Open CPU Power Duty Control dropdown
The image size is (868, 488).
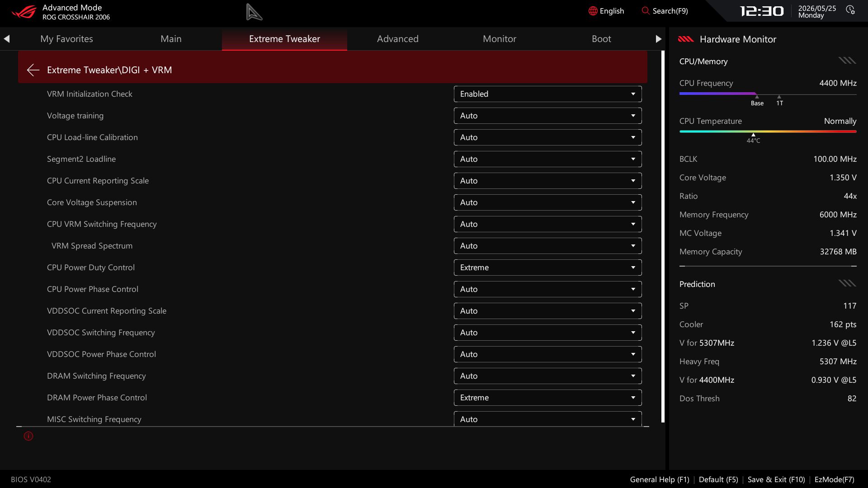click(x=547, y=267)
